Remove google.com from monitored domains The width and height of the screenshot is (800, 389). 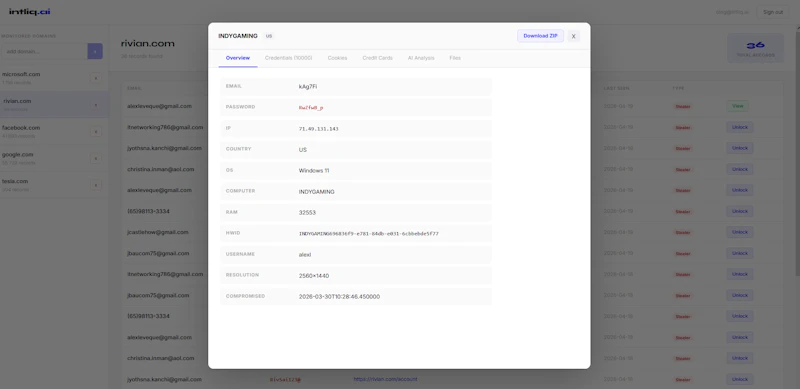click(95, 158)
